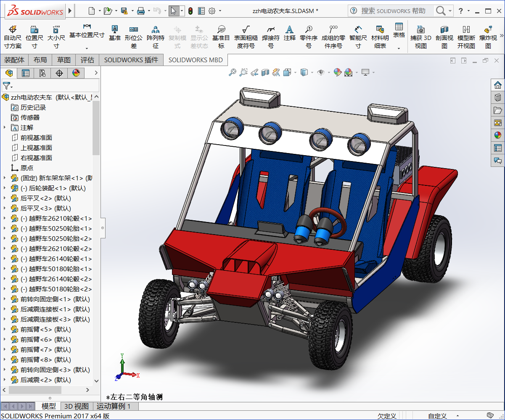Select 前视基准面 plane in feature tree
The height and width of the screenshot is (420, 505).
click(x=36, y=137)
